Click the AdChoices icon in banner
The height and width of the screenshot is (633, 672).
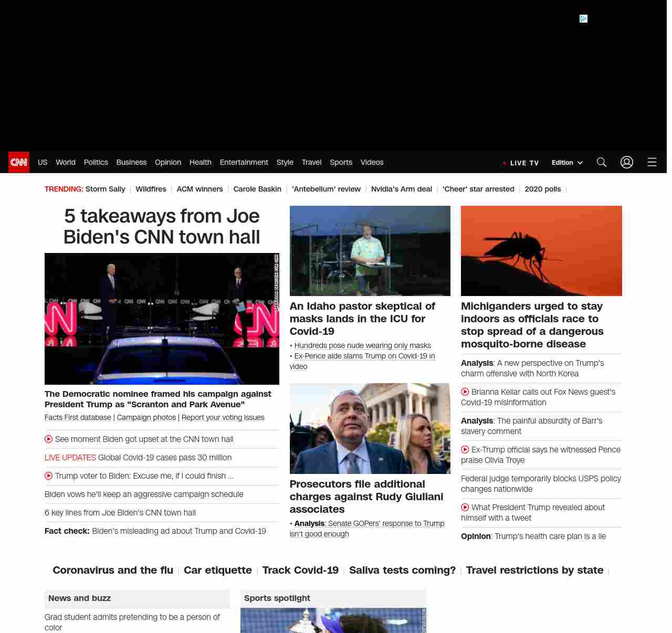[x=583, y=19]
